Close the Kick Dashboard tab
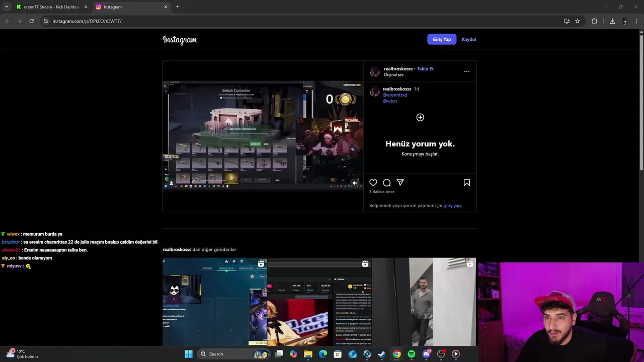Image resolution: width=644 pixels, height=362 pixels. tap(86, 7)
